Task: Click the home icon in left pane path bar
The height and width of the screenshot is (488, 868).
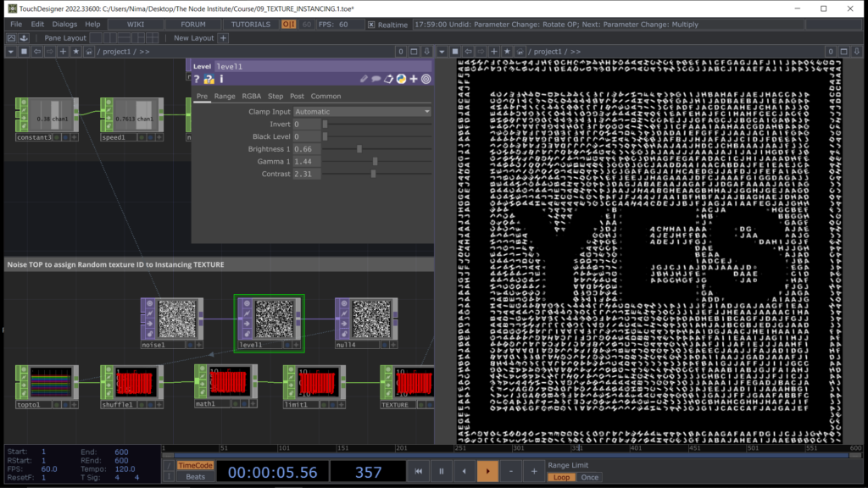Action: pyautogui.click(x=88, y=52)
